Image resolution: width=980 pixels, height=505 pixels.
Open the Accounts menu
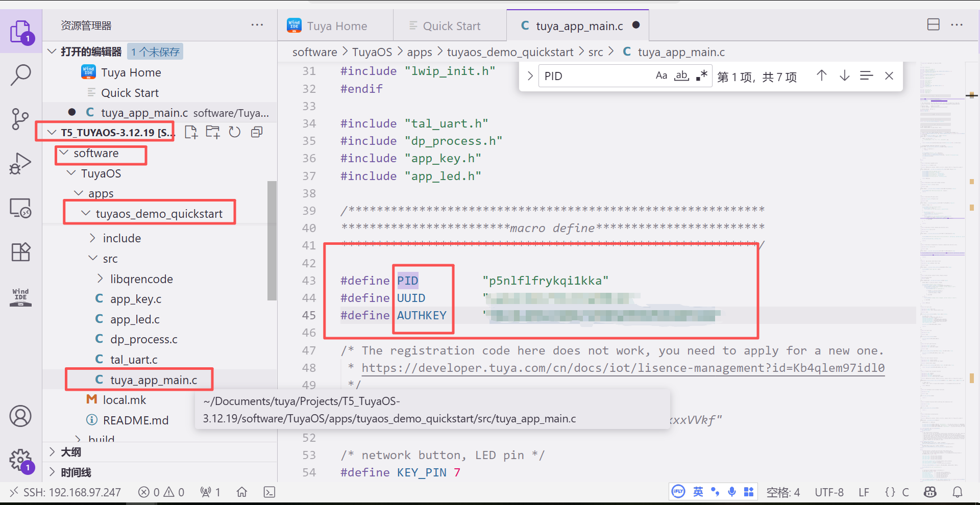tap(20, 416)
